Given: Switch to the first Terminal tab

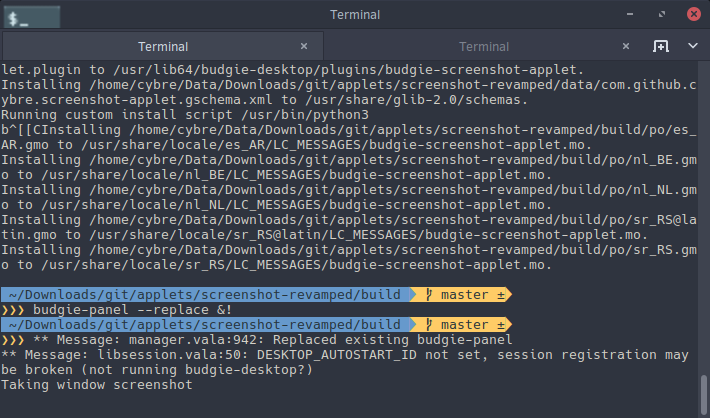Looking at the screenshot, I should click(163, 46).
